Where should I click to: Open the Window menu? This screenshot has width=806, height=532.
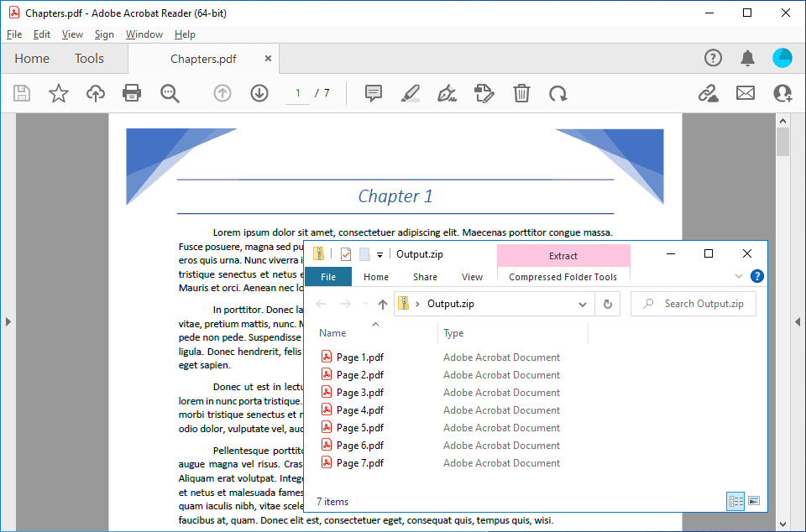144,34
